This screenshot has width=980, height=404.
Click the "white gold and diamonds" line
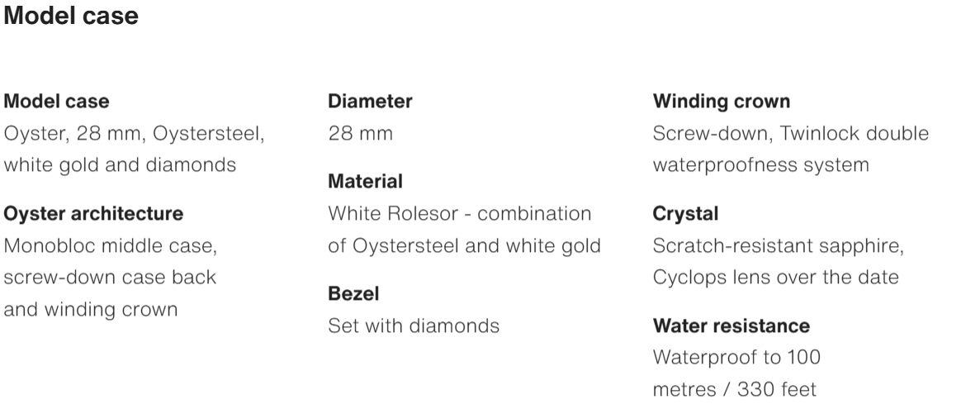[x=121, y=164]
